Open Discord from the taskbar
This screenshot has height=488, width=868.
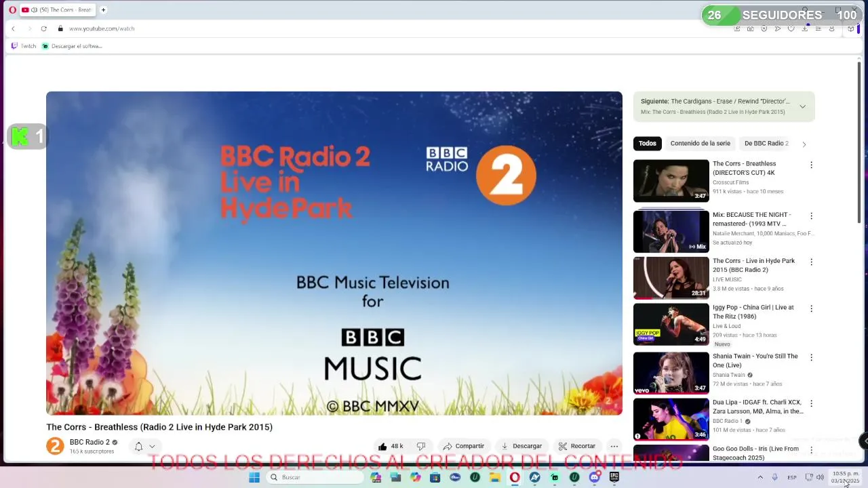(x=594, y=477)
